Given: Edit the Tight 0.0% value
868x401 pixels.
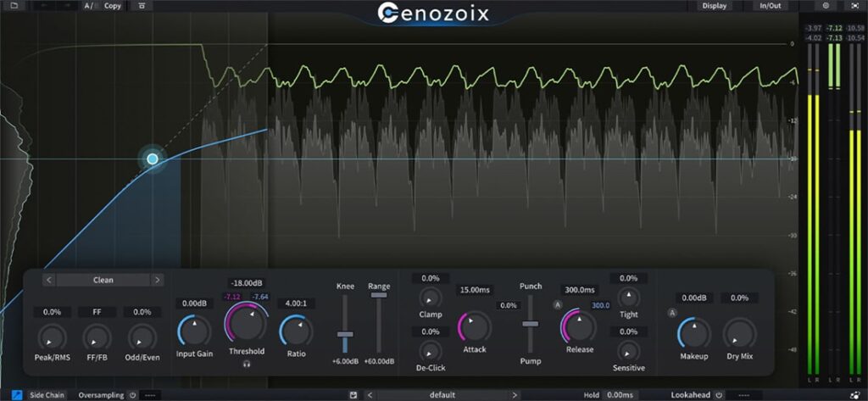Looking at the screenshot, I should click(628, 279).
